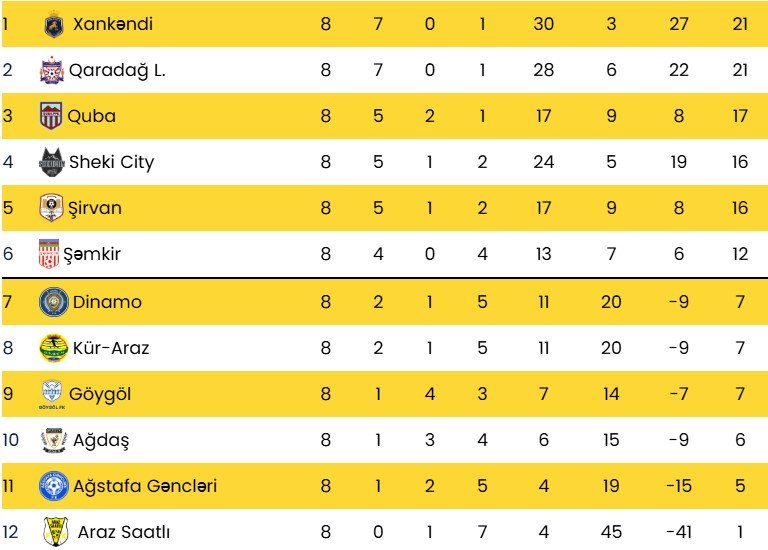The image size is (768, 550).
Task: Click the Ağstafa Gəncləri blue logo
Action: click(51, 487)
